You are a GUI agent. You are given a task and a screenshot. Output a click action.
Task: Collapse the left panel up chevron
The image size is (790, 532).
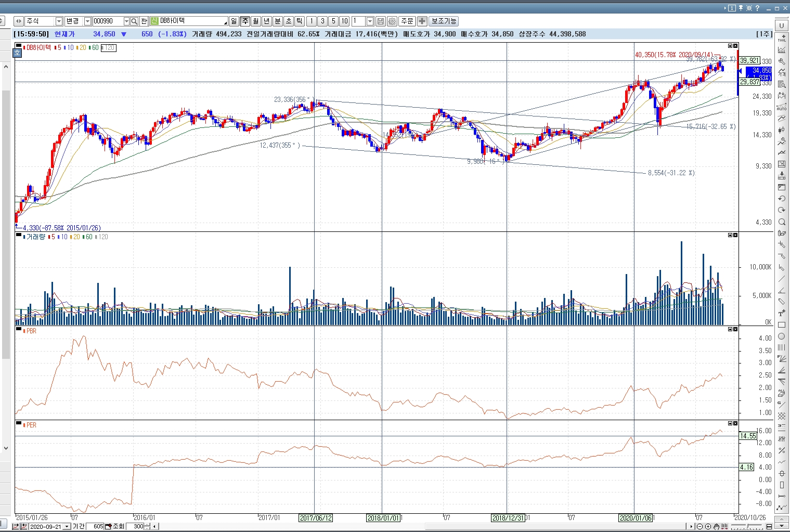[x=6, y=67]
